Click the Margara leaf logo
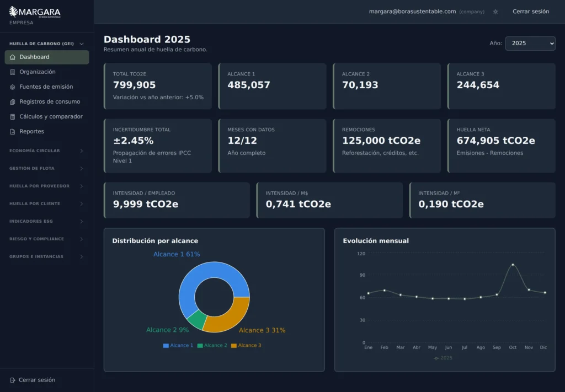The height and width of the screenshot is (392, 565). (x=13, y=12)
